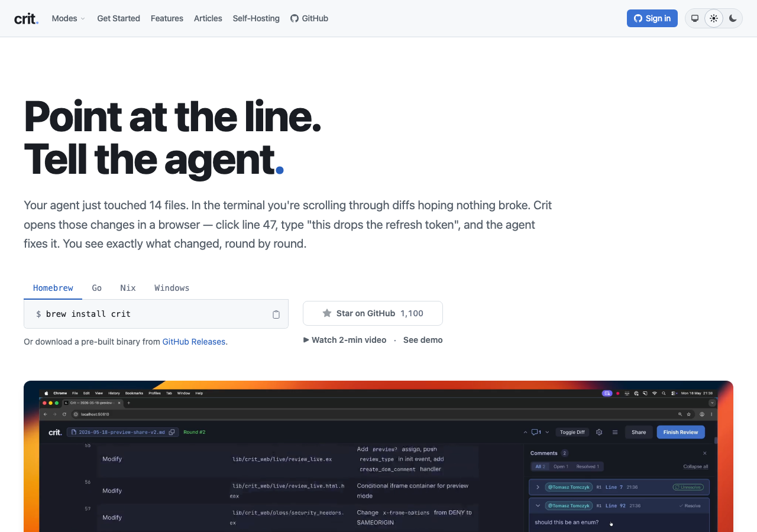Click the blue Sign in button
This screenshot has width=757, height=532.
[x=652, y=18]
